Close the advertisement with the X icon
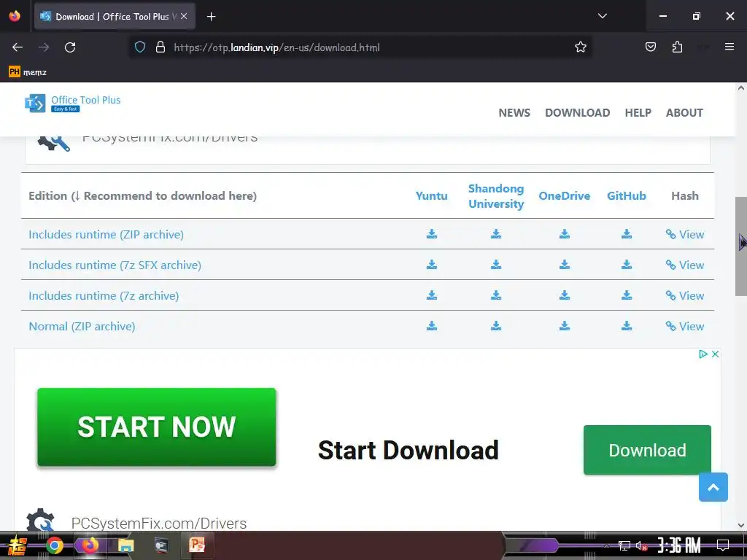Image resolution: width=747 pixels, height=560 pixels. point(715,354)
